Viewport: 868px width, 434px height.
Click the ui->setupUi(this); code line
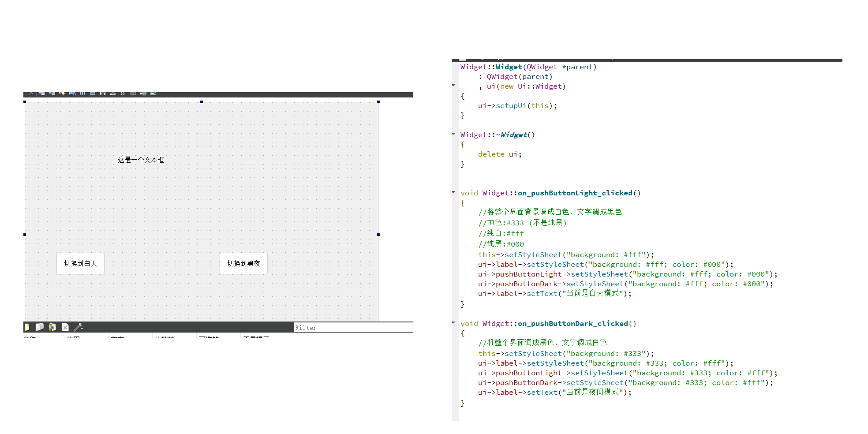pyautogui.click(x=517, y=106)
